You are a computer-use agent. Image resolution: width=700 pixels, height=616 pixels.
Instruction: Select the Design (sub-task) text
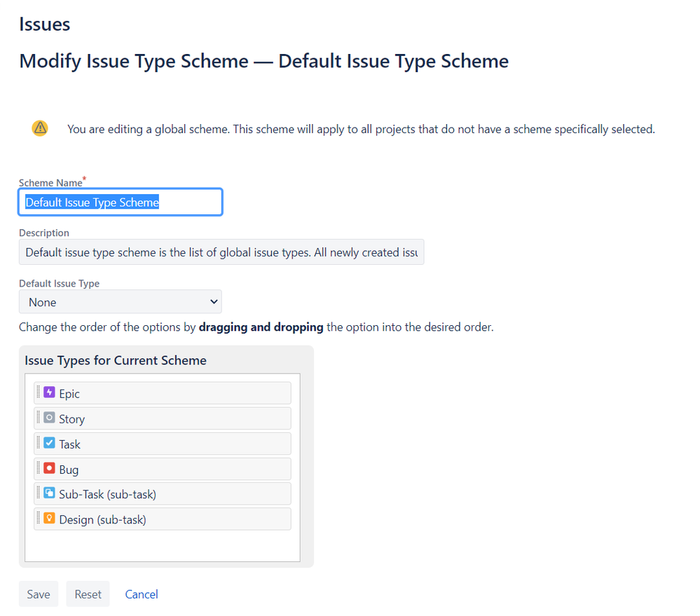(x=103, y=520)
